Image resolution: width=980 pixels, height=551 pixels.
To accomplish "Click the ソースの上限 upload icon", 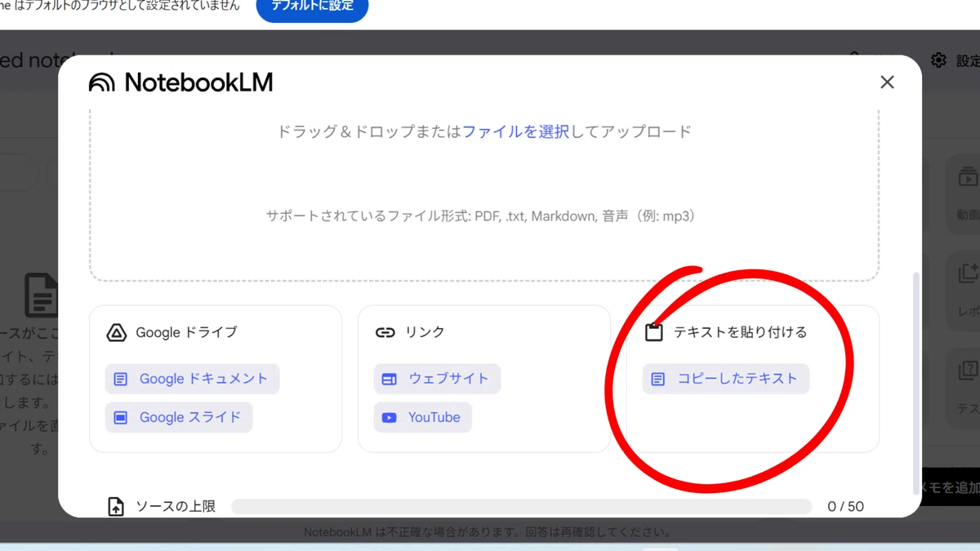I will tap(116, 507).
